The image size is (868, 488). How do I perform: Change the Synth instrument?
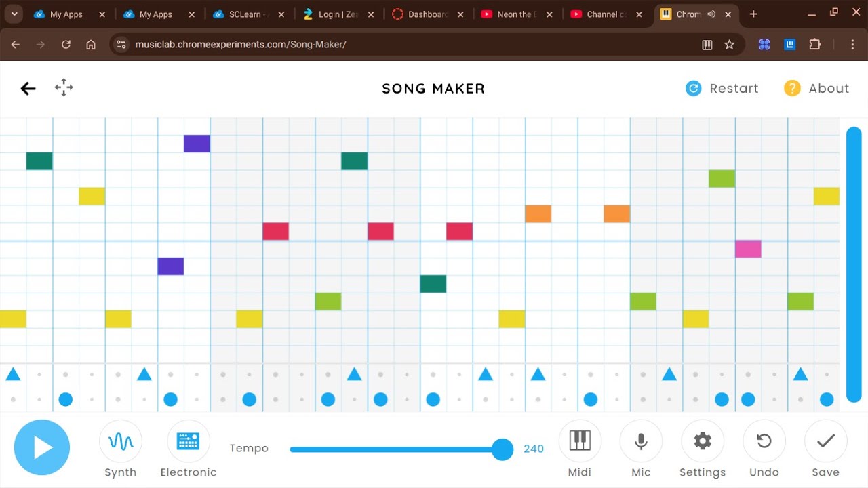121,442
